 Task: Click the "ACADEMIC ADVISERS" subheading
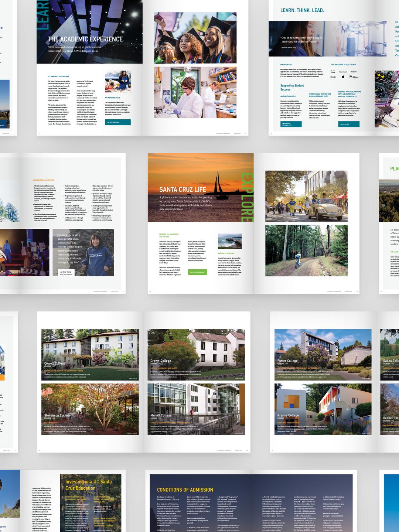click(x=288, y=96)
